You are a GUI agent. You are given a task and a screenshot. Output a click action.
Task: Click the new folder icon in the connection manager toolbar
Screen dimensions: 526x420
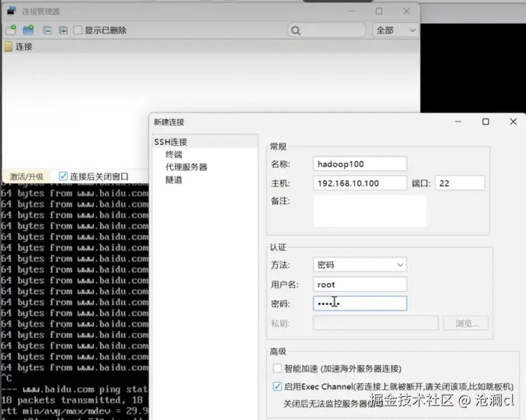click(x=28, y=30)
